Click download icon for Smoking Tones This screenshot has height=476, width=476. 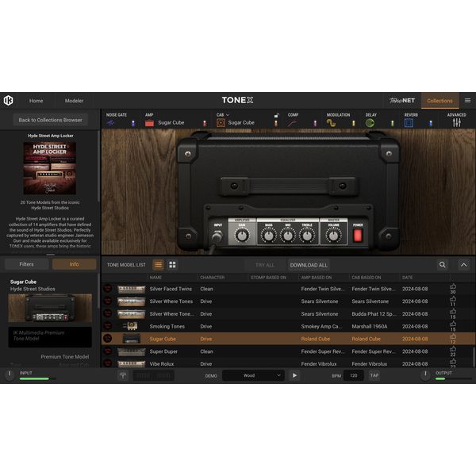point(107,326)
